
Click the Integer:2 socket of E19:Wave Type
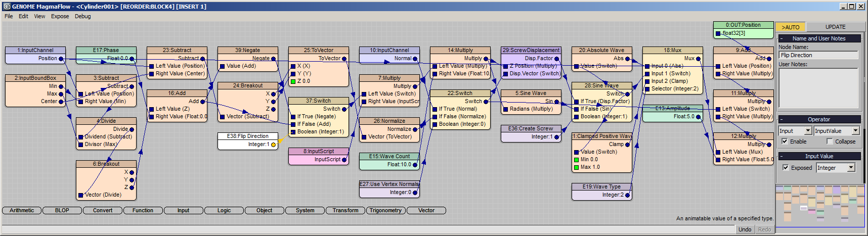coord(628,195)
